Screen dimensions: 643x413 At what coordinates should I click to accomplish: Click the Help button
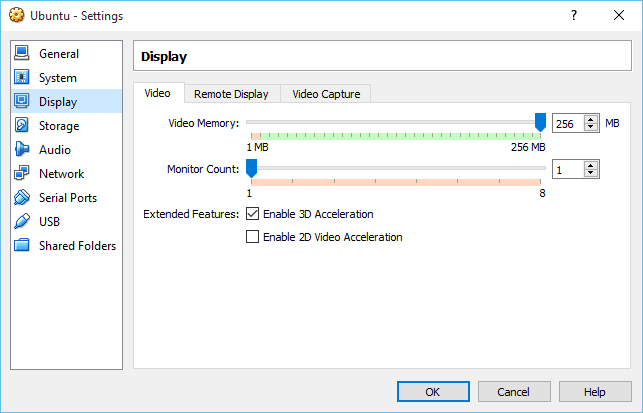595,392
